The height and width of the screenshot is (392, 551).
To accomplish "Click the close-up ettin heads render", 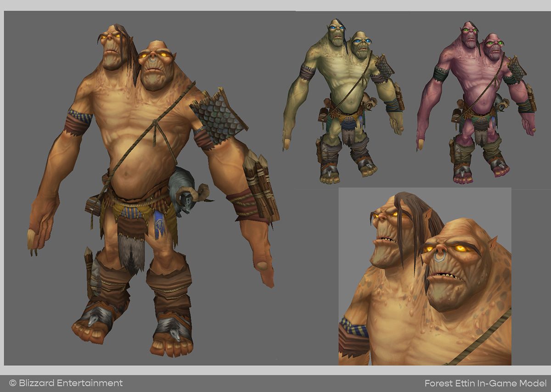I will 425,276.
